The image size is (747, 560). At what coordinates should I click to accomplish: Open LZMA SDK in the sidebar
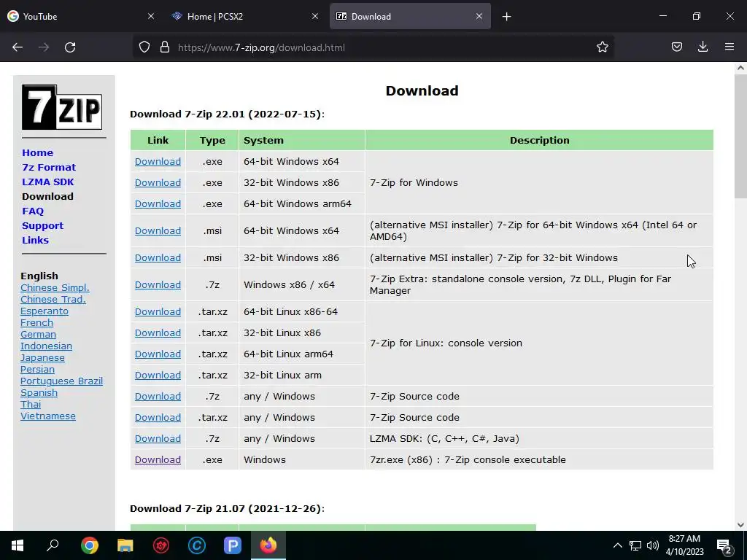48,182
